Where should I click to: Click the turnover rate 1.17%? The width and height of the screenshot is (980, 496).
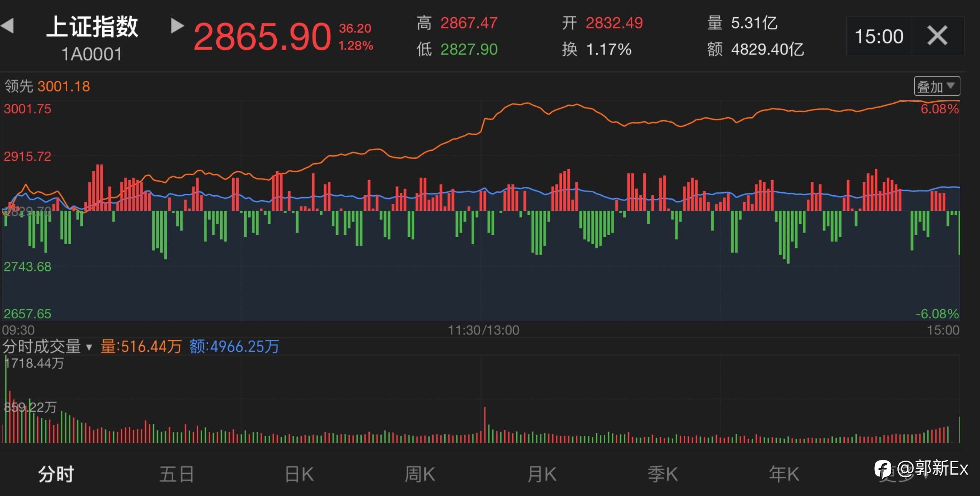(x=609, y=49)
